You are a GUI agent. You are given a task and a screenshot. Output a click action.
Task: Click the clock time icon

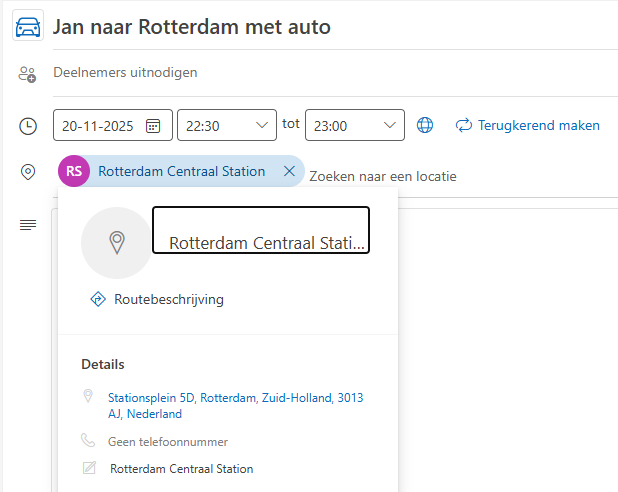click(28, 126)
